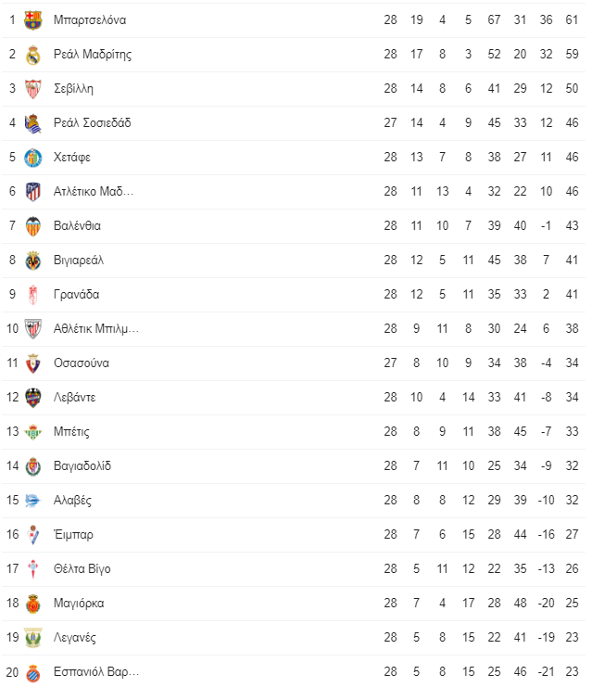Select the Villarreal yellow crest

(33, 261)
